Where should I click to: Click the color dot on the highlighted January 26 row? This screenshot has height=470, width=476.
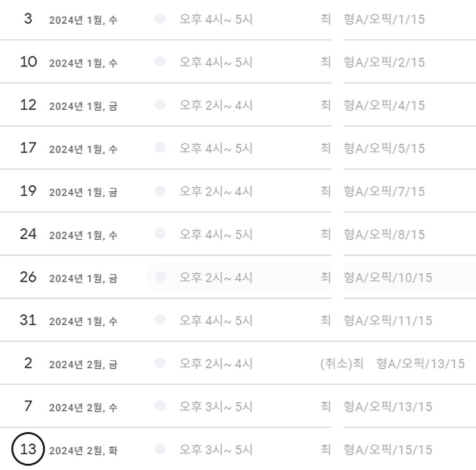(160, 277)
